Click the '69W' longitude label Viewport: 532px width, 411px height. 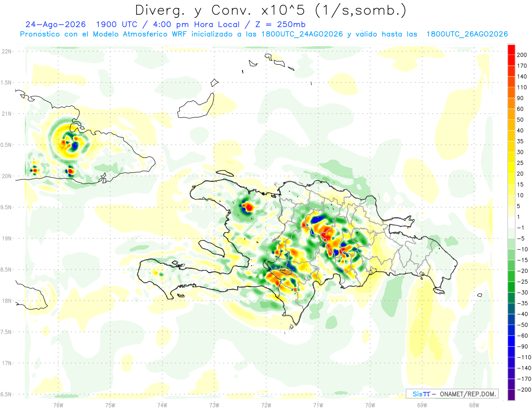click(x=422, y=405)
